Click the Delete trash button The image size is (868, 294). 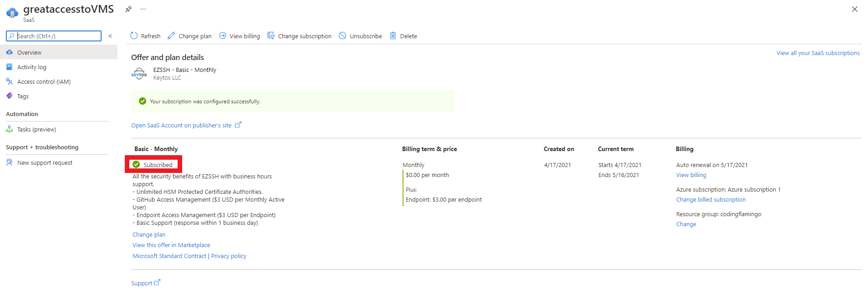pyautogui.click(x=403, y=36)
